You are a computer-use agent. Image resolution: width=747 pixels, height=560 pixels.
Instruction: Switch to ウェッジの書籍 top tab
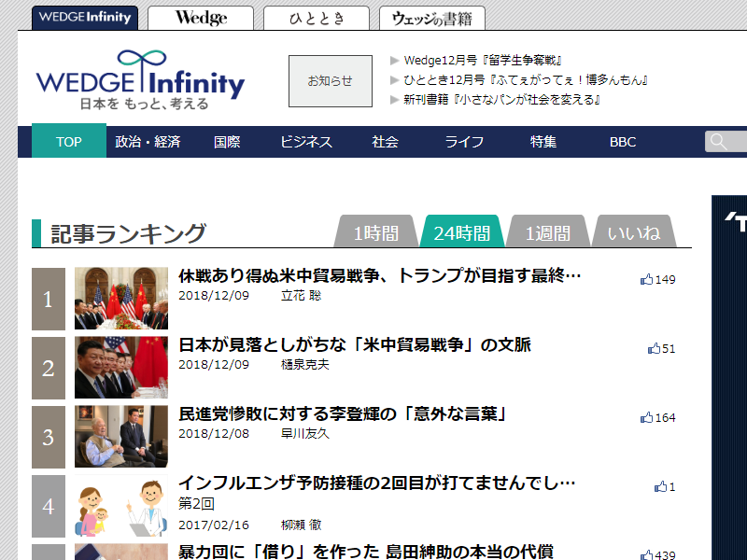(431, 18)
